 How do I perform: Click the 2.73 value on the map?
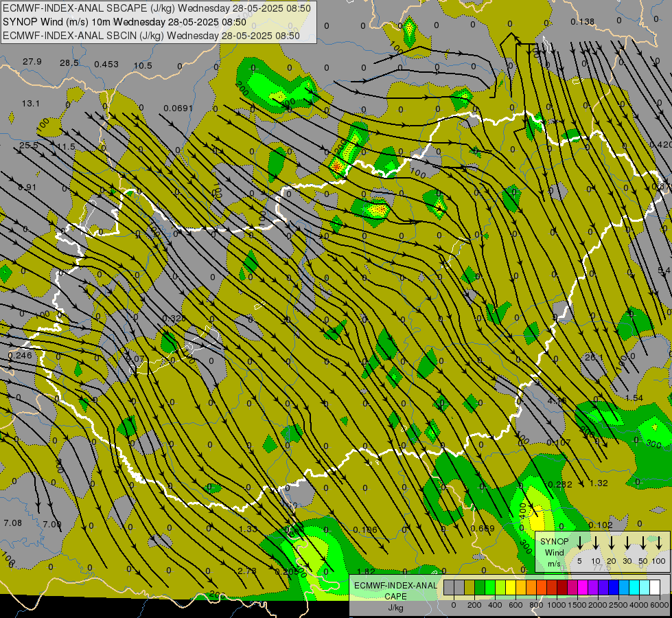(247, 571)
